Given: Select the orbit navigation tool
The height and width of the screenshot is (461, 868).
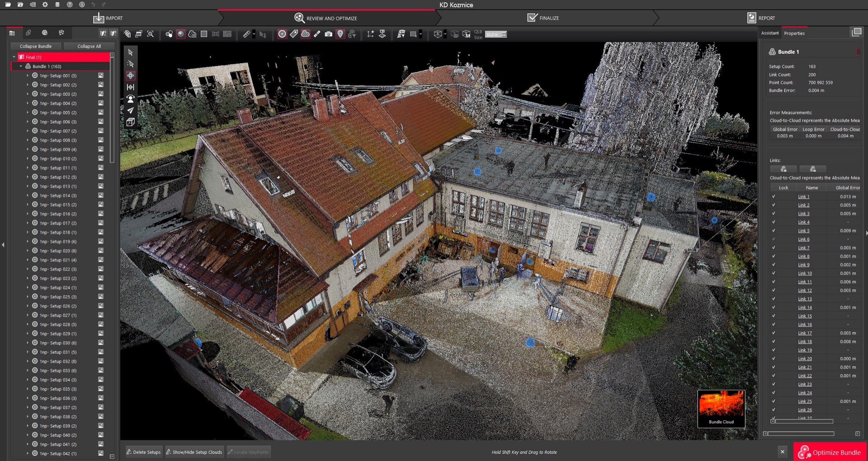Looking at the screenshot, I should pyautogui.click(x=131, y=75).
